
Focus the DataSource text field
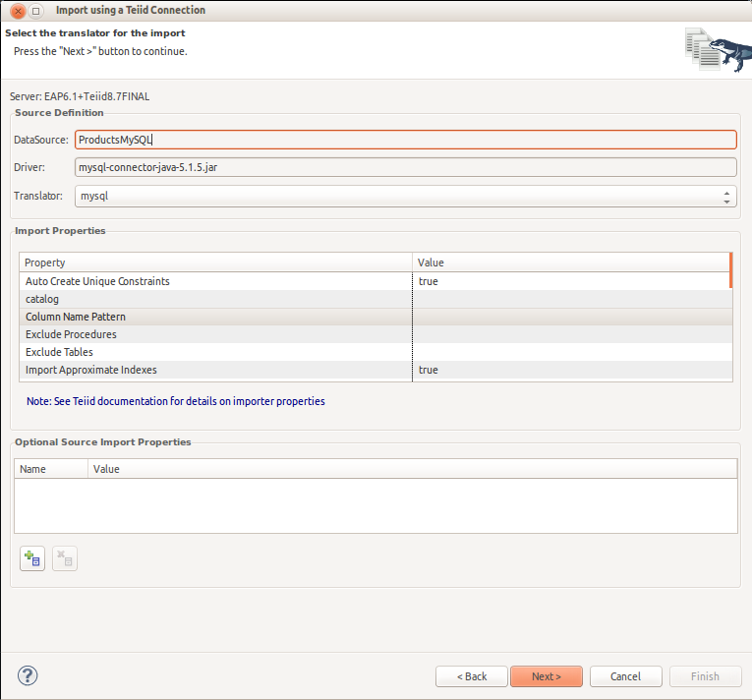[405, 140]
